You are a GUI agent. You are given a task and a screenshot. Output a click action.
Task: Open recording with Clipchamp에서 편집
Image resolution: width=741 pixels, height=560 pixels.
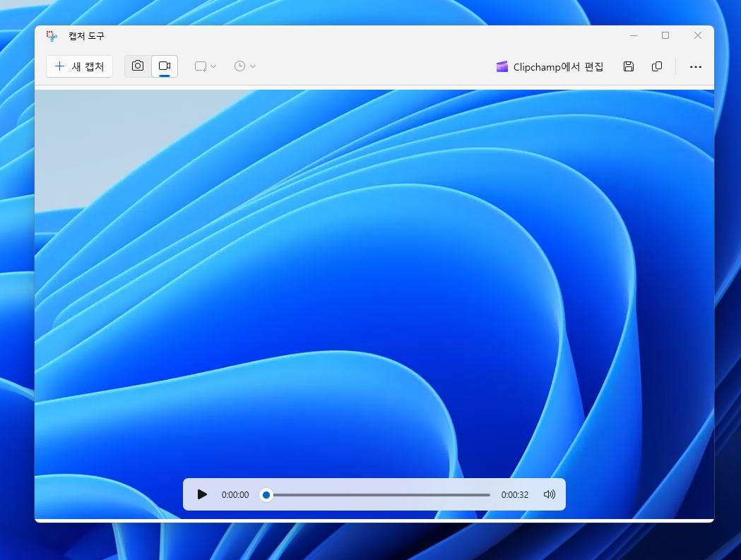point(550,66)
